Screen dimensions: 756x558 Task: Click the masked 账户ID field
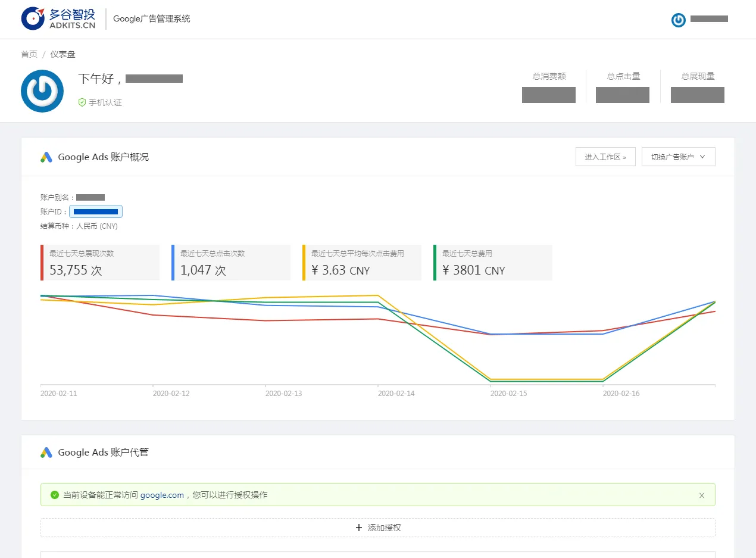coord(96,211)
